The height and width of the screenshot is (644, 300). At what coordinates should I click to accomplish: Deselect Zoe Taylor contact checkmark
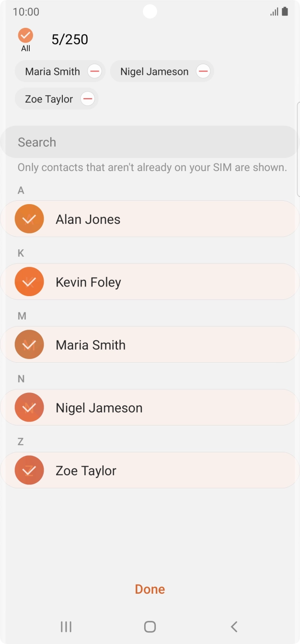coord(29,470)
